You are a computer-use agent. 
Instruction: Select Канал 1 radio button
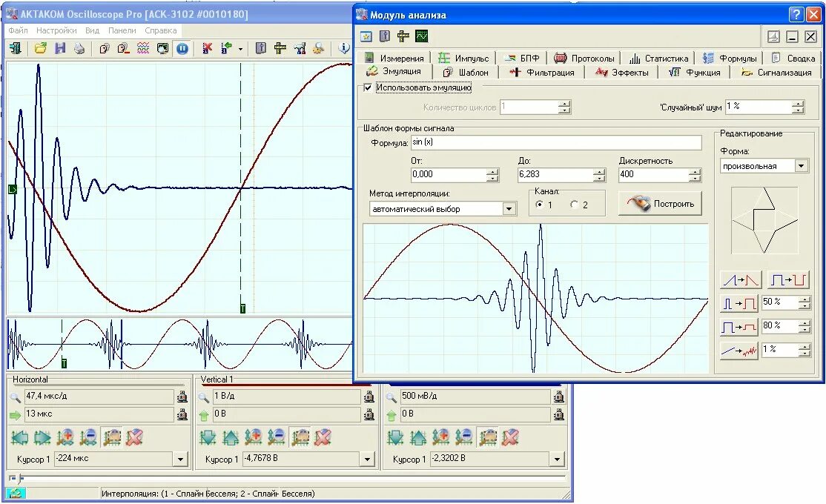tap(540, 205)
